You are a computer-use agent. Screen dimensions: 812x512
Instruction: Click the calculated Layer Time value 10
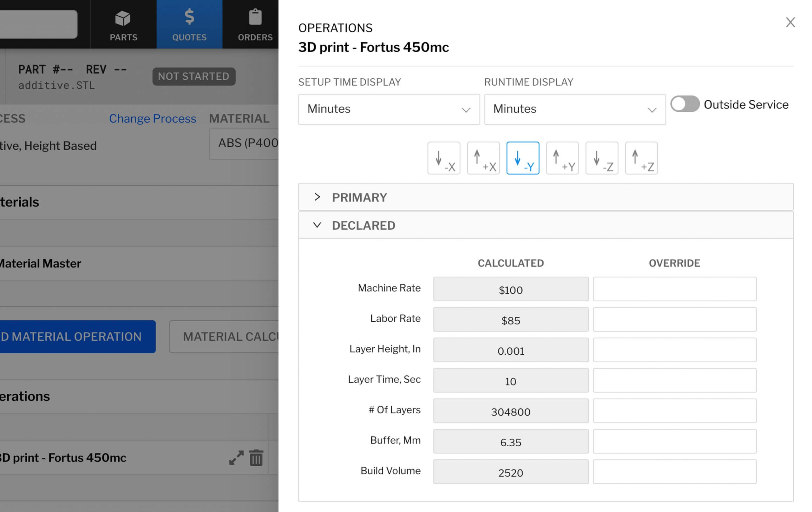511,380
